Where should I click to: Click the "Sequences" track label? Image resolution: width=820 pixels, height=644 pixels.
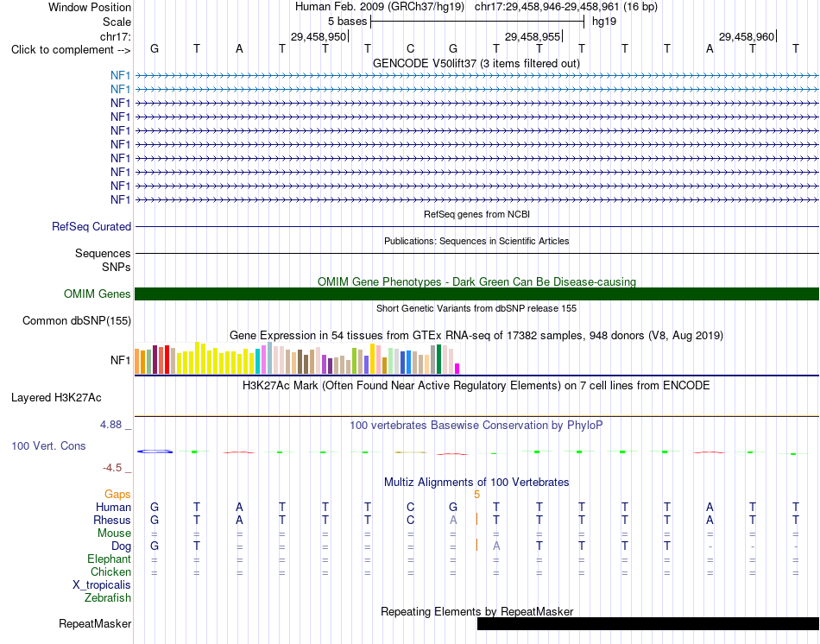pyautogui.click(x=103, y=253)
